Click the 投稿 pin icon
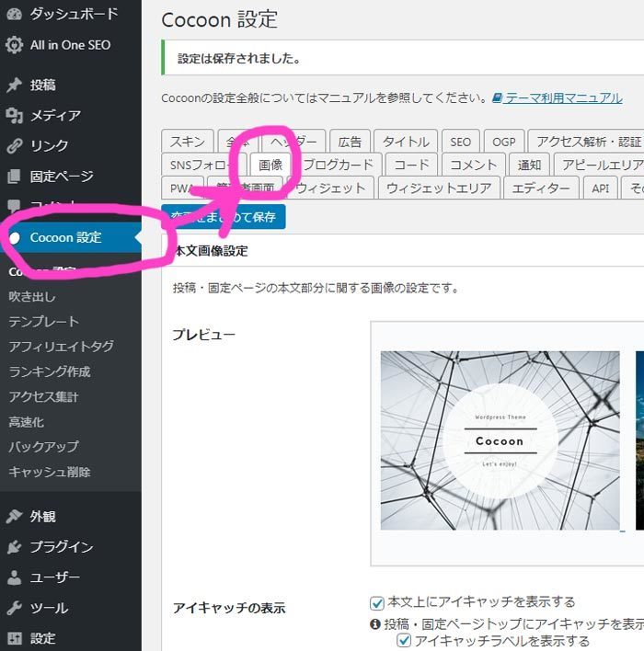This screenshot has height=651, width=644. click(14, 85)
